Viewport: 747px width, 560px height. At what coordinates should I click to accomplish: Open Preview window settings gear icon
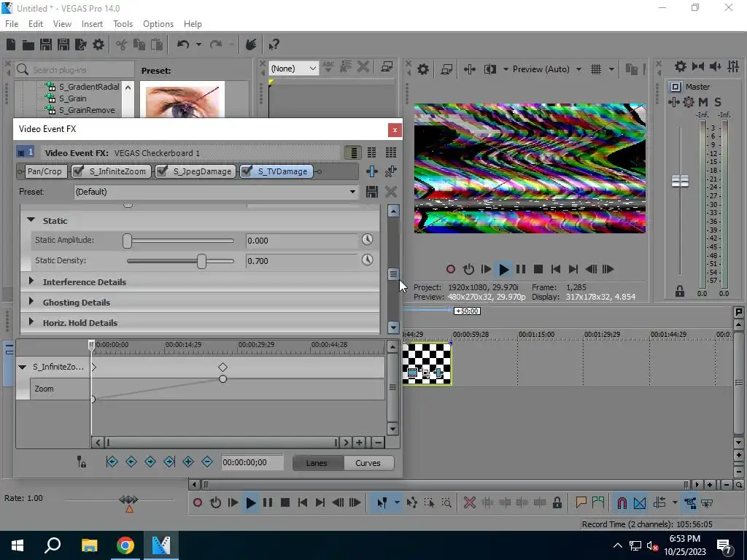tap(422, 69)
